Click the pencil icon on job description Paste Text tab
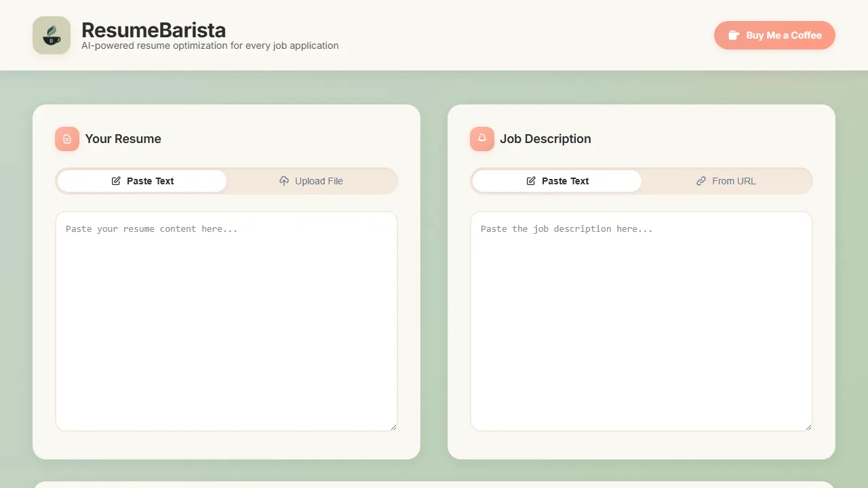Viewport: 868px width, 488px height. coord(531,181)
